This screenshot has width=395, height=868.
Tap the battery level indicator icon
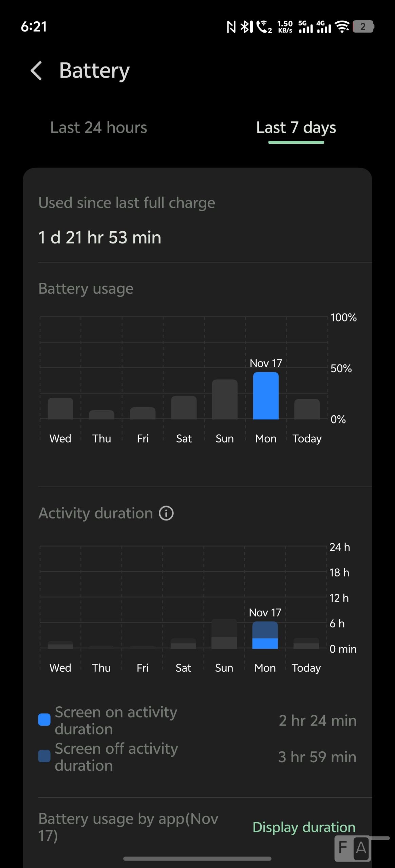363,26
